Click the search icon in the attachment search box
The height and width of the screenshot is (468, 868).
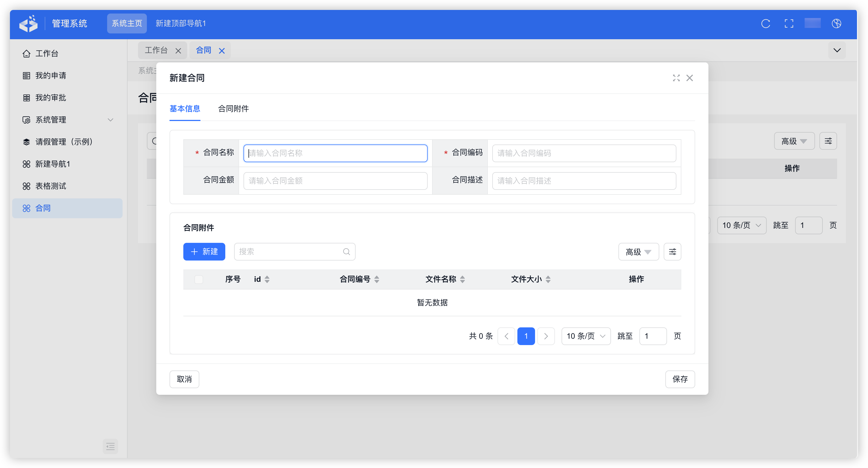tap(346, 251)
